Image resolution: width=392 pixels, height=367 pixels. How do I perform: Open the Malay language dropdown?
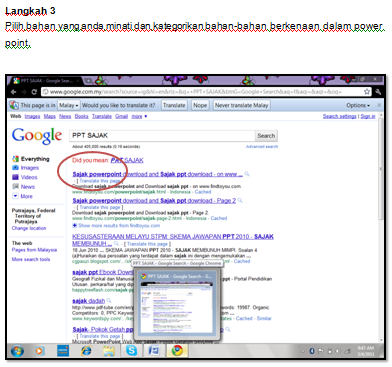(69, 105)
